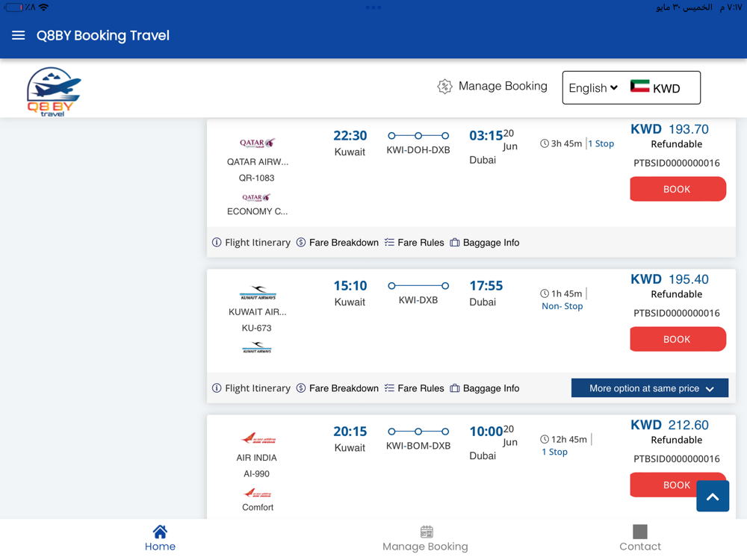Open the hamburger navigation menu

click(x=18, y=35)
